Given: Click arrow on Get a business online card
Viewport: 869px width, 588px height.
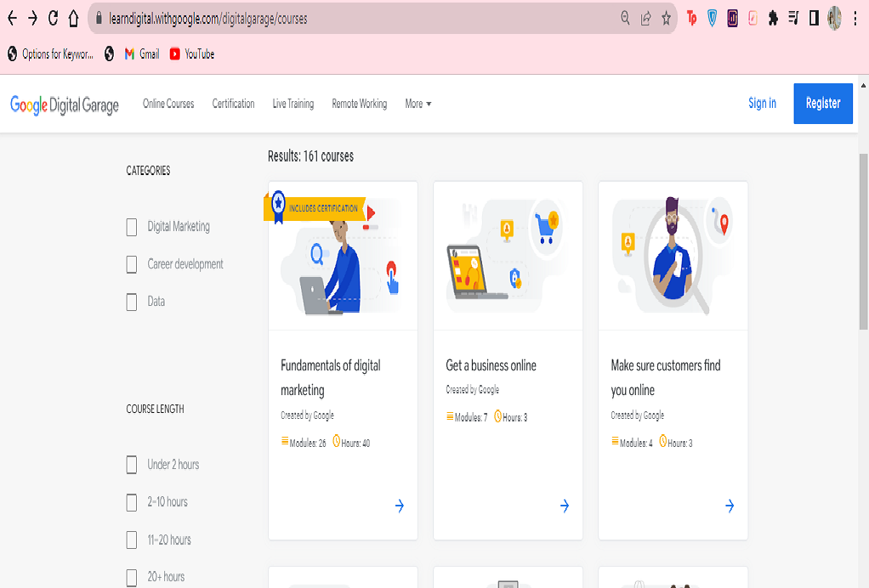Looking at the screenshot, I should pyautogui.click(x=565, y=506).
